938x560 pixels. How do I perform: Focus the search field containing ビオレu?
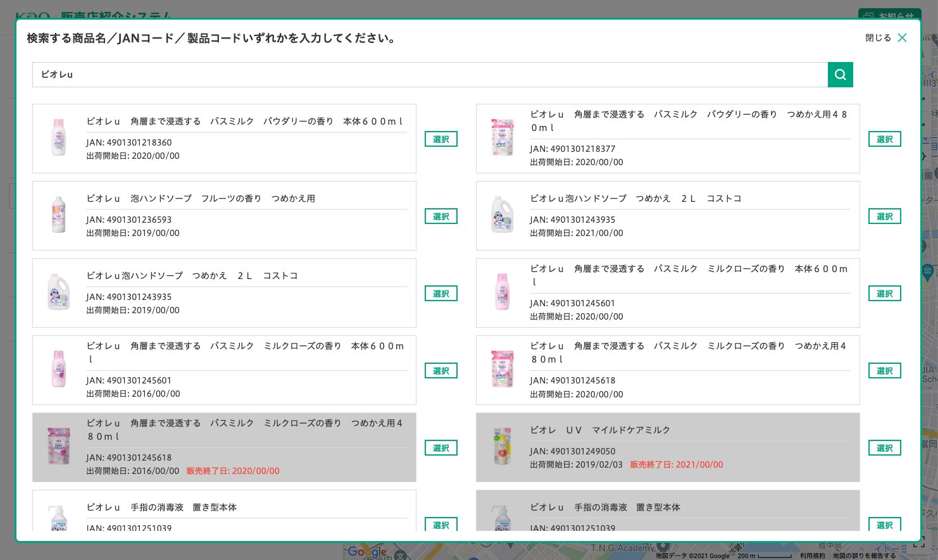click(x=430, y=75)
